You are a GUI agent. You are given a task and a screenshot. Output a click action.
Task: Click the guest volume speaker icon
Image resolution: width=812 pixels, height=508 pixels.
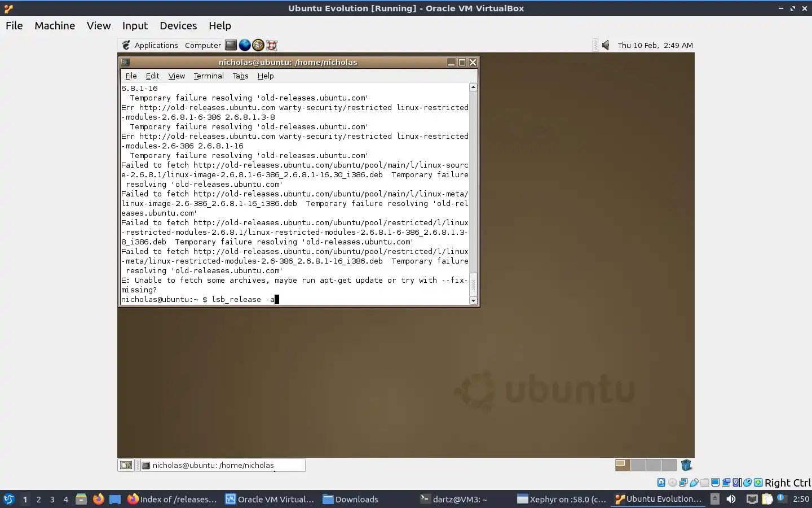(x=606, y=45)
